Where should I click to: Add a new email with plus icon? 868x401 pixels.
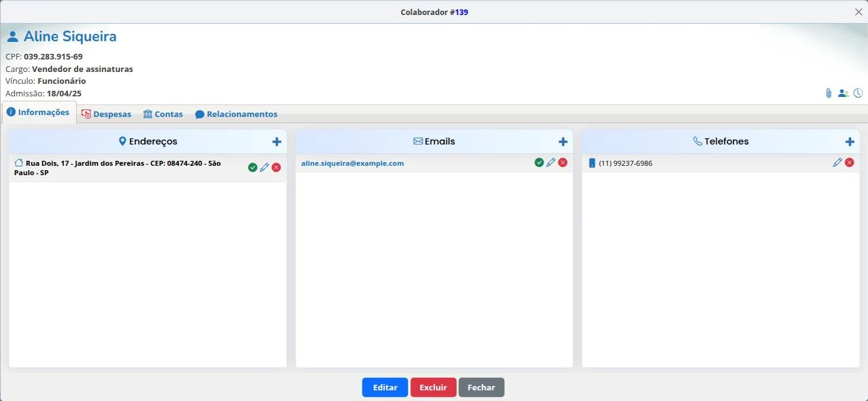[563, 142]
